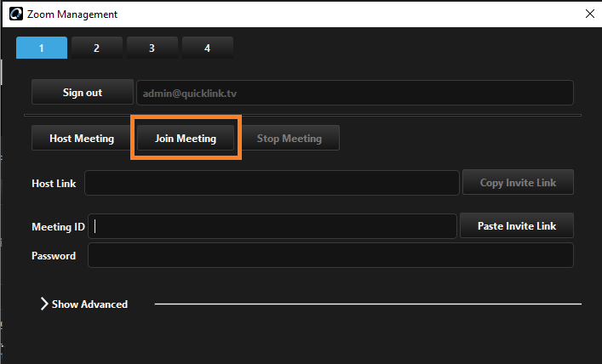Click the Zoom Management title bar text
Image resolution: width=602 pixels, height=364 pixels.
(72, 14)
